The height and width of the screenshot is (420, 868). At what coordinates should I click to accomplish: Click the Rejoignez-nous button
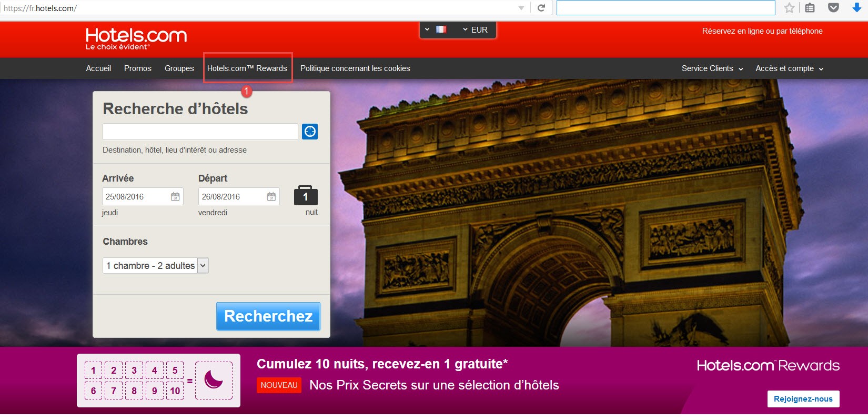tap(803, 399)
